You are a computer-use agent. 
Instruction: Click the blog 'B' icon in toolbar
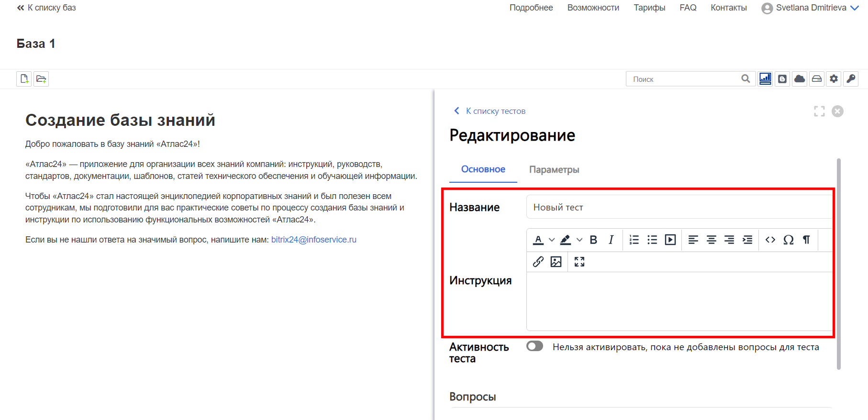782,79
